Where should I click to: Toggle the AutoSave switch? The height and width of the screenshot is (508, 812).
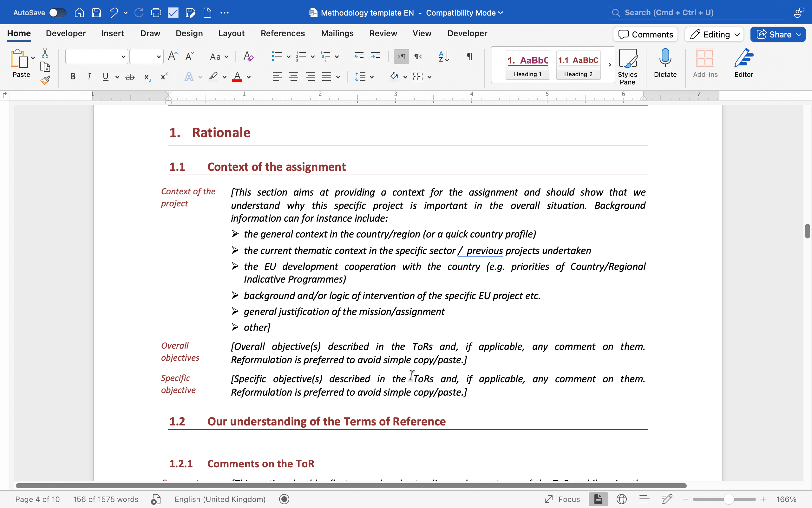[57, 13]
